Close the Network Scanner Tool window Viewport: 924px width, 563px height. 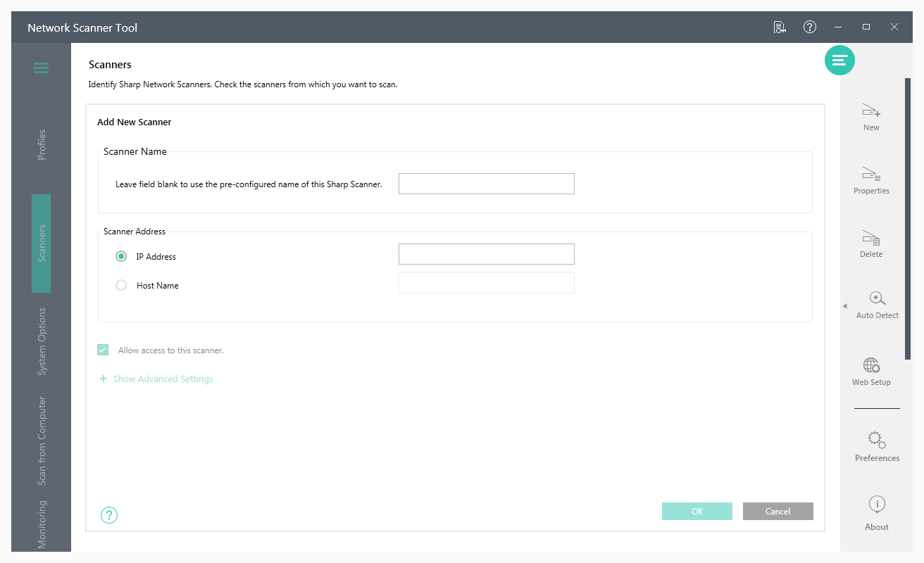pos(894,27)
